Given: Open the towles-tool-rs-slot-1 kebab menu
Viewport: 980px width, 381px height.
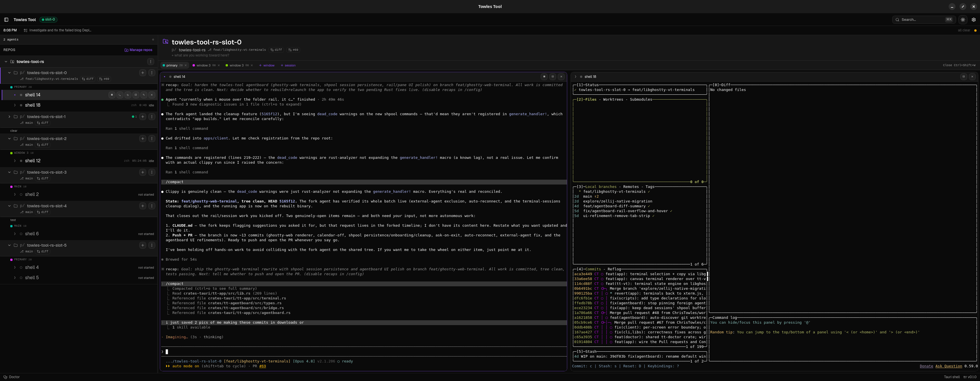Looking at the screenshot, I should pos(151,117).
